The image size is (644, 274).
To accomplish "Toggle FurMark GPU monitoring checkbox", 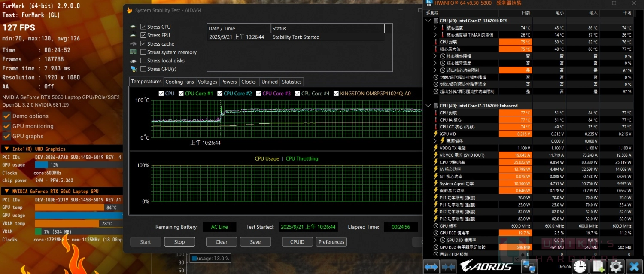I will (6, 126).
